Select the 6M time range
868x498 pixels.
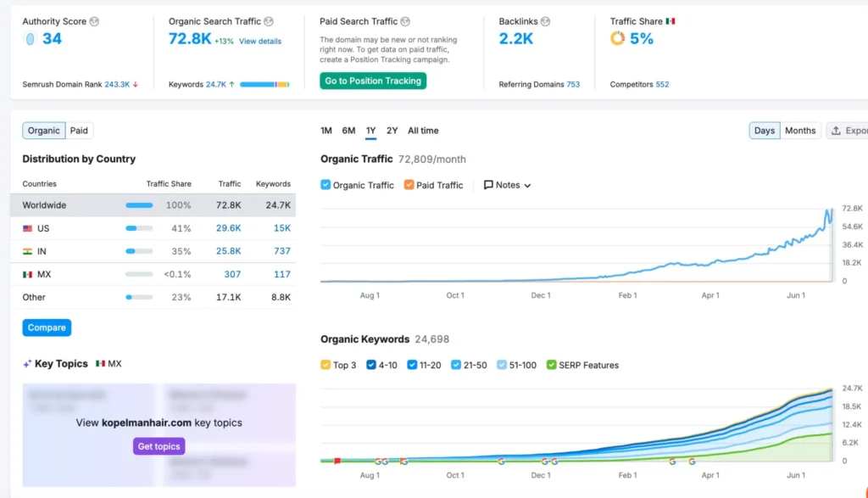pyautogui.click(x=348, y=131)
